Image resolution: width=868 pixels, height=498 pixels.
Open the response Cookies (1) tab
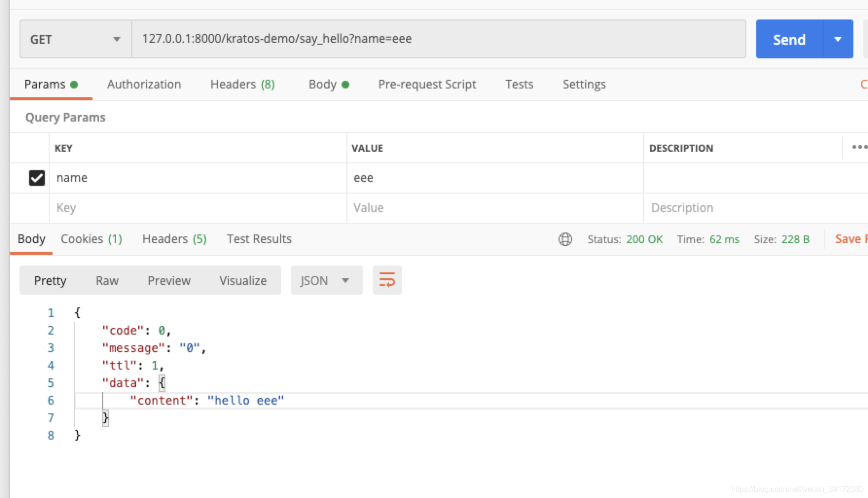pyautogui.click(x=91, y=239)
